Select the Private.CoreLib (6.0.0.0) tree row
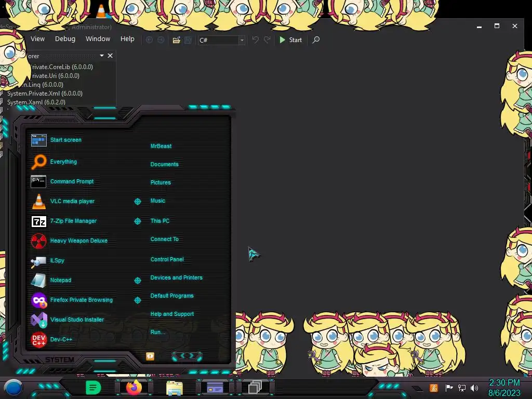The width and height of the screenshot is (532, 399). pyautogui.click(x=62, y=67)
